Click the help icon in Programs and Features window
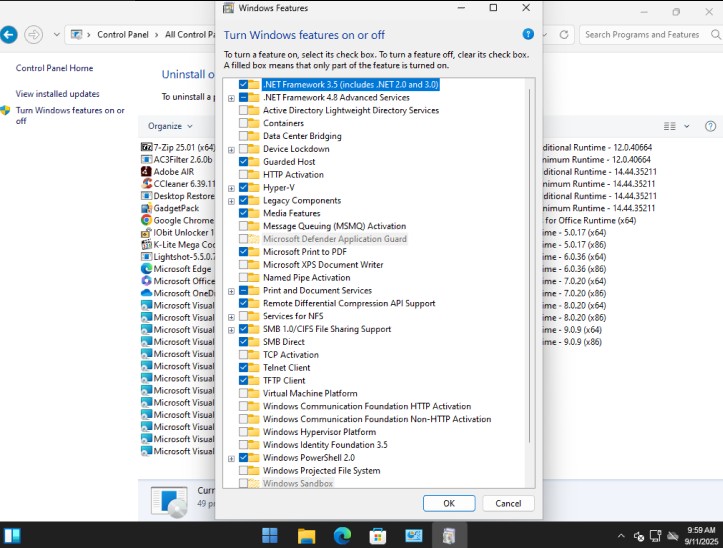Viewport: 723px width, 548px height. click(x=711, y=126)
